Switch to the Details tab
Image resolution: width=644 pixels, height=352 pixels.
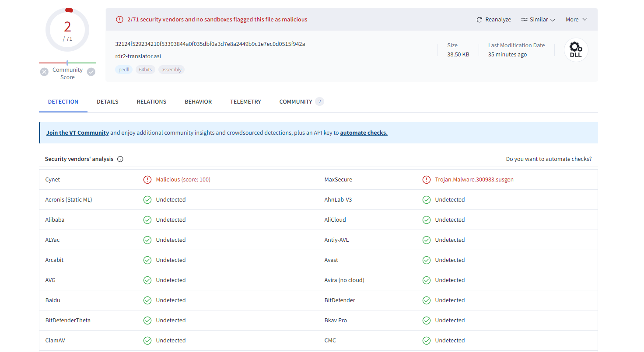(x=108, y=102)
